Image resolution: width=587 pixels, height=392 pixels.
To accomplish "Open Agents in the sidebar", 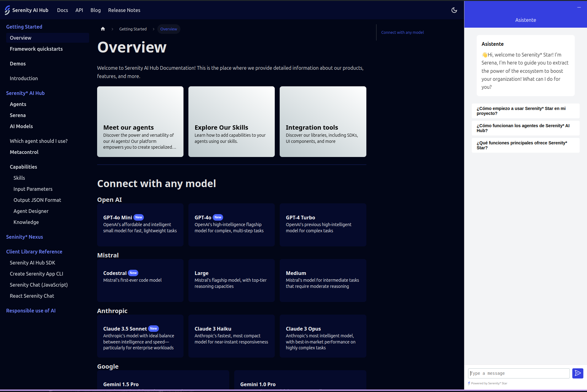I will 18,104.
